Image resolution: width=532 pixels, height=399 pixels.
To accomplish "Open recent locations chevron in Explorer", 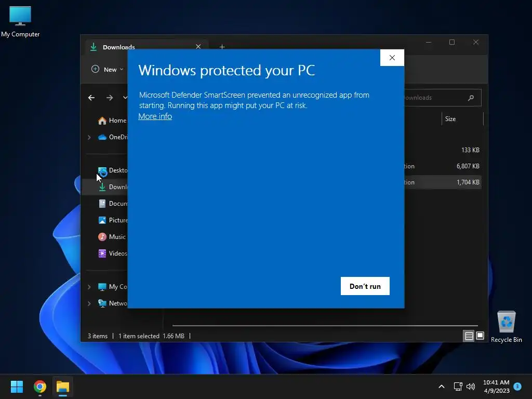I will tap(125, 98).
